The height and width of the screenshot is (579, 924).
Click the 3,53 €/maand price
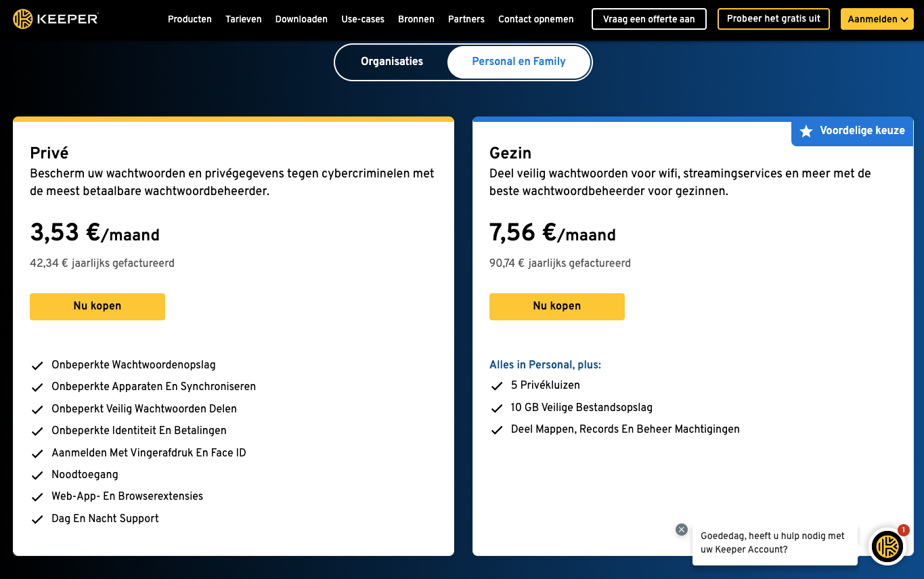coord(95,232)
